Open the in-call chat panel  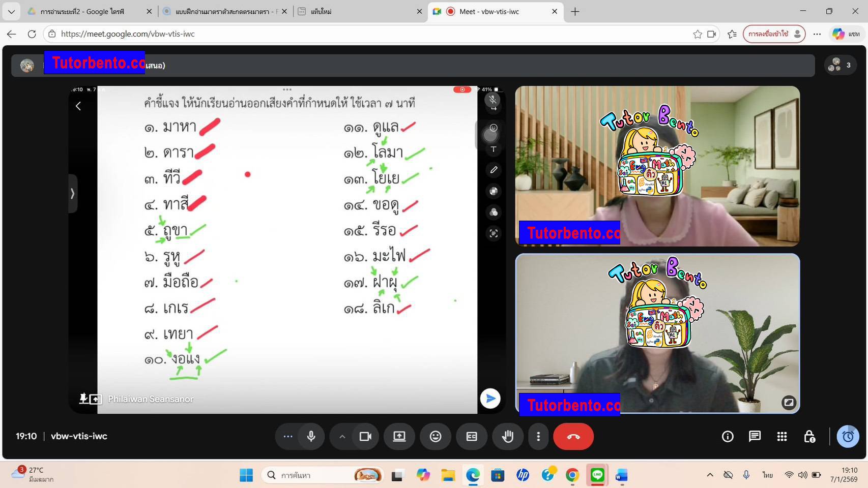(754, 436)
